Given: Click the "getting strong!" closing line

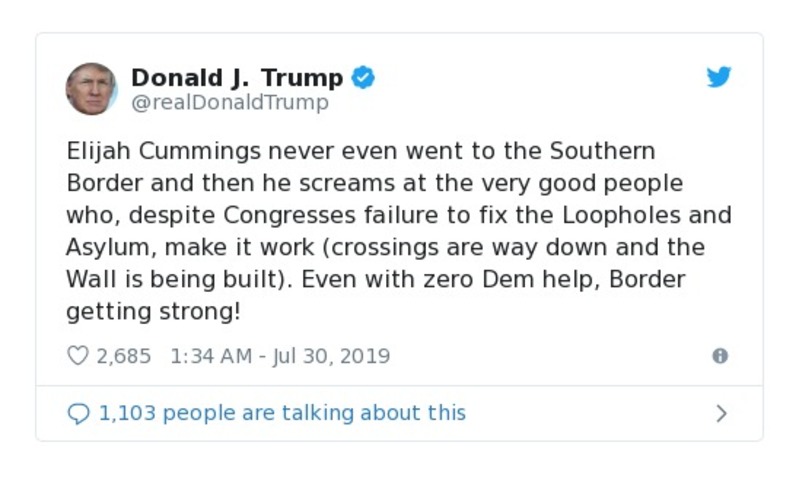Looking at the screenshot, I should [153, 311].
